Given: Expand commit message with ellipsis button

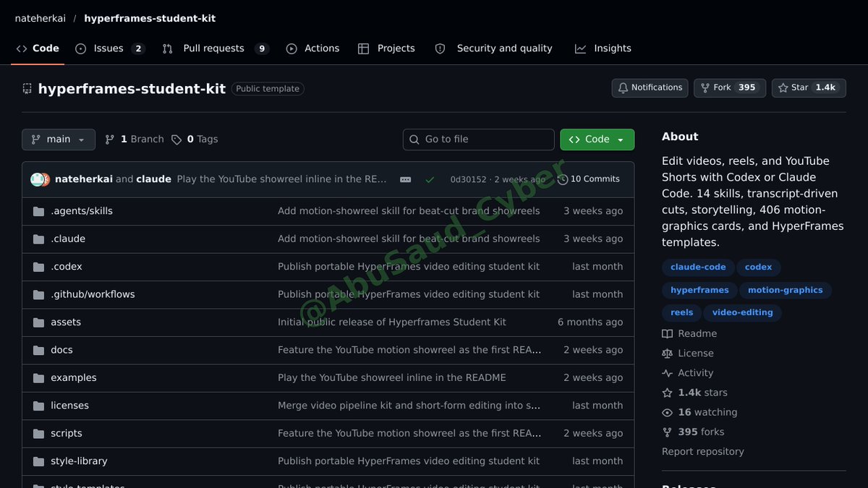Looking at the screenshot, I should pos(406,179).
